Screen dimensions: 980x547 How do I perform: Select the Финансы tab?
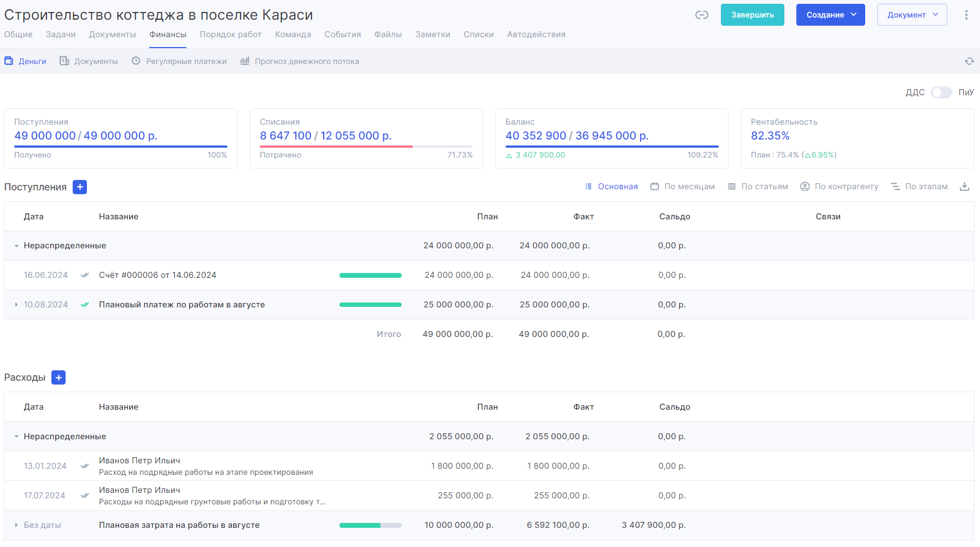click(x=168, y=34)
